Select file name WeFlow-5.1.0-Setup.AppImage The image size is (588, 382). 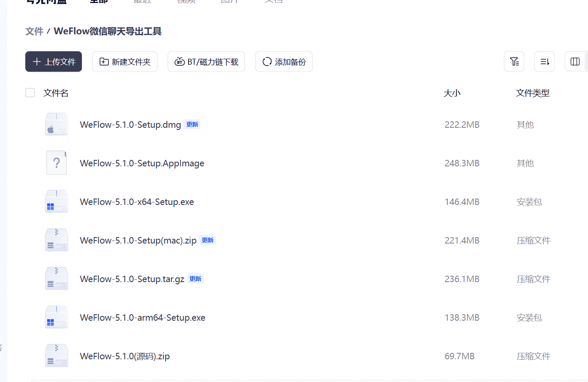coord(142,163)
